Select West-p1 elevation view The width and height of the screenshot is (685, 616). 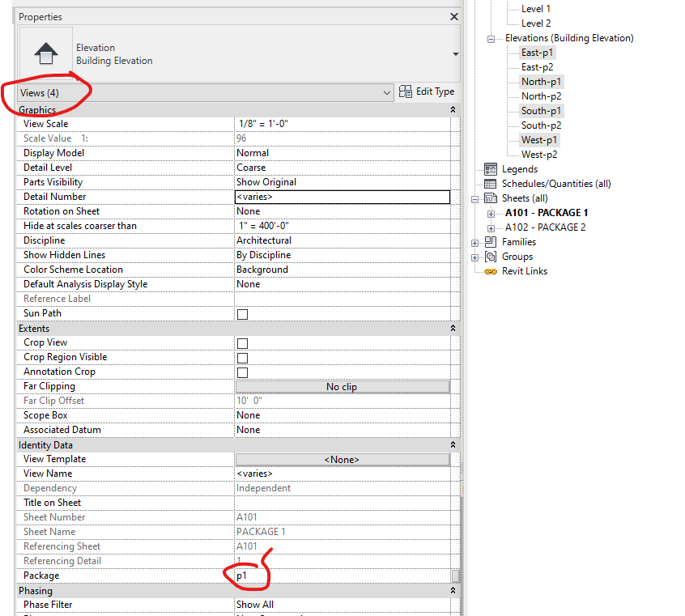click(539, 140)
